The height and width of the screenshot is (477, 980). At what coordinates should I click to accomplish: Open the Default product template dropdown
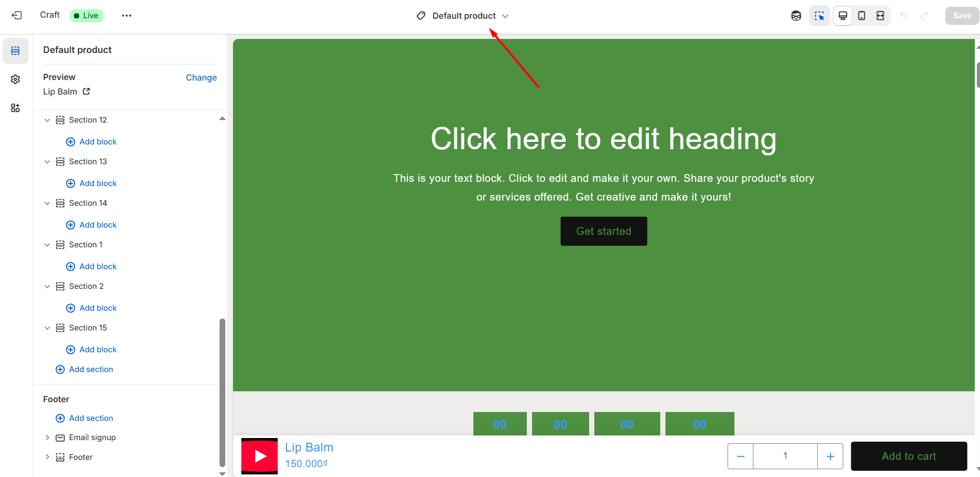[x=462, y=16]
